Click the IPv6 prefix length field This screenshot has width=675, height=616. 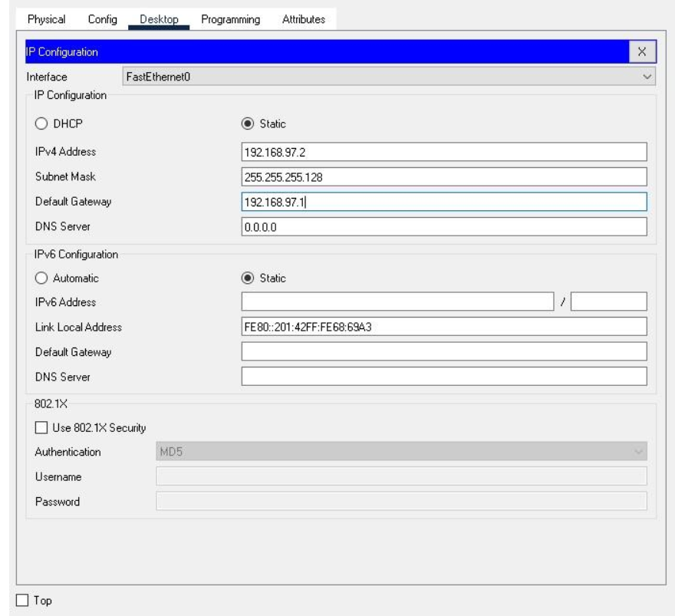608,301
